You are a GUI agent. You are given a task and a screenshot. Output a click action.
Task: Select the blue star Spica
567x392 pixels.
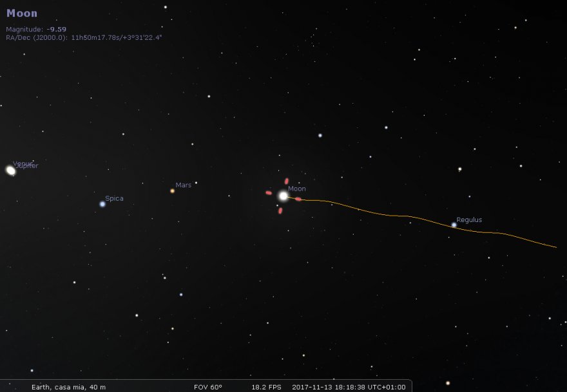(102, 204)
